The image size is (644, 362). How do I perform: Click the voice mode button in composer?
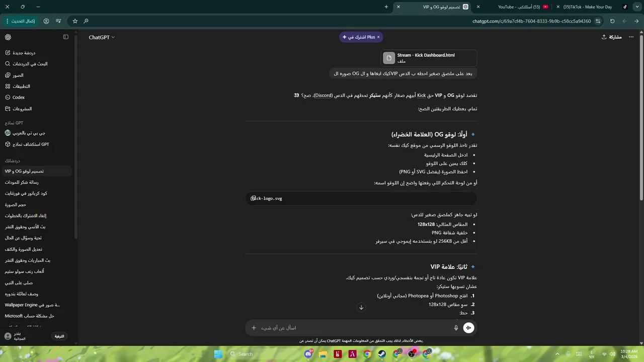(x=468, y=328)
